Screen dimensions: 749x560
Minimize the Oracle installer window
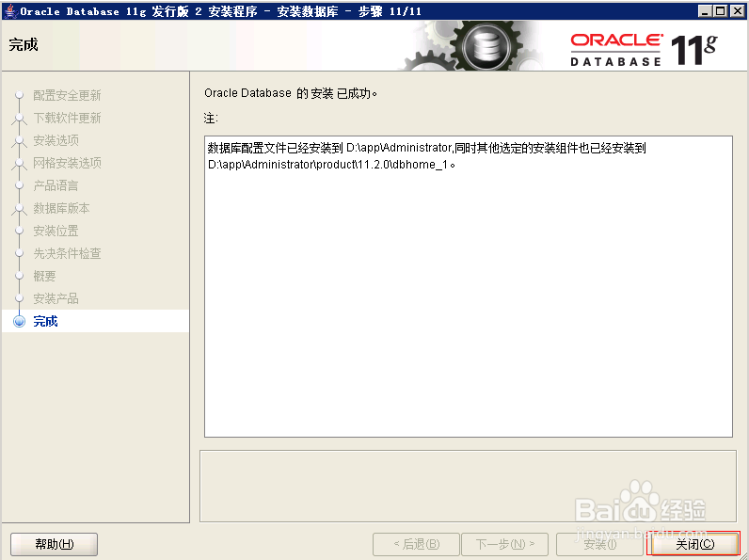(x=705, y=10)
